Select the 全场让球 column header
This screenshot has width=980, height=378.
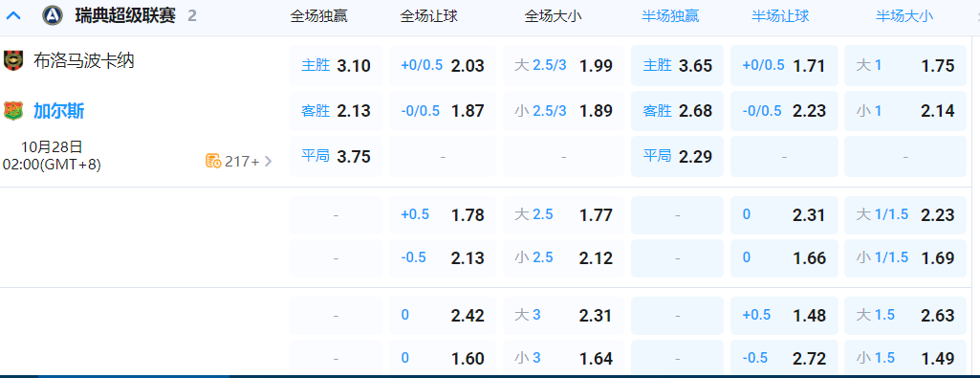[428, 16]
